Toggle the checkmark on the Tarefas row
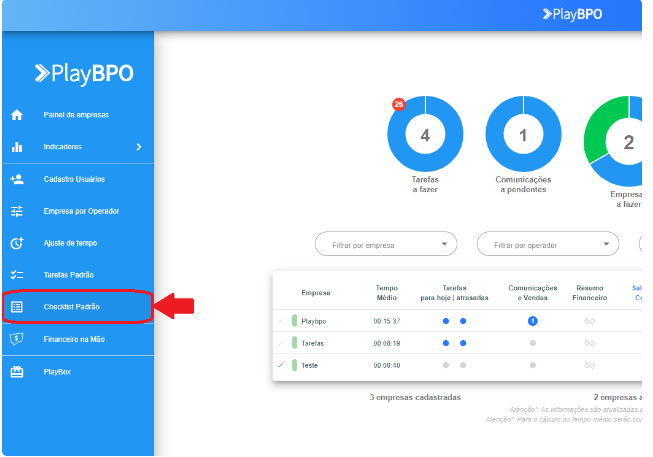This screenshot has width=653, height=457. coord(280,343)
